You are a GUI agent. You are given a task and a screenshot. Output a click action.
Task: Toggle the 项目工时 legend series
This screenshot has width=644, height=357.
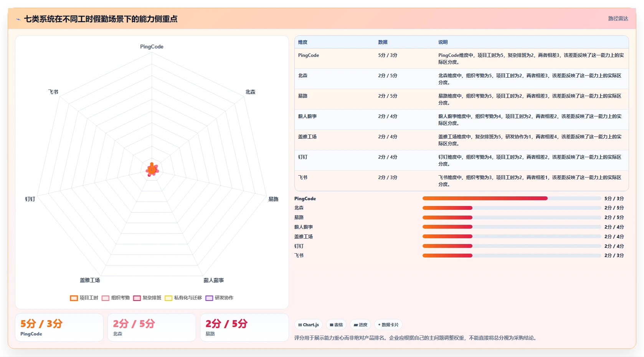click(x=84, y=298)
